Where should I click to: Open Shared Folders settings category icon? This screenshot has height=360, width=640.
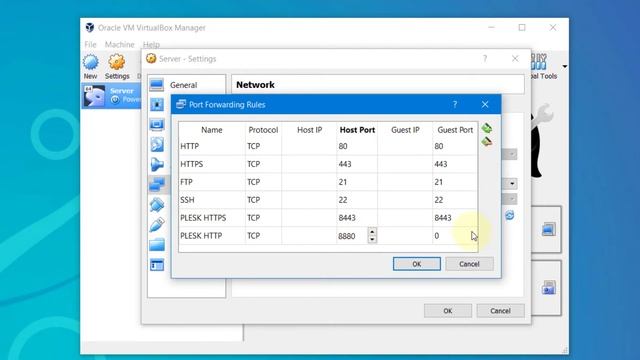pos(157,244)
